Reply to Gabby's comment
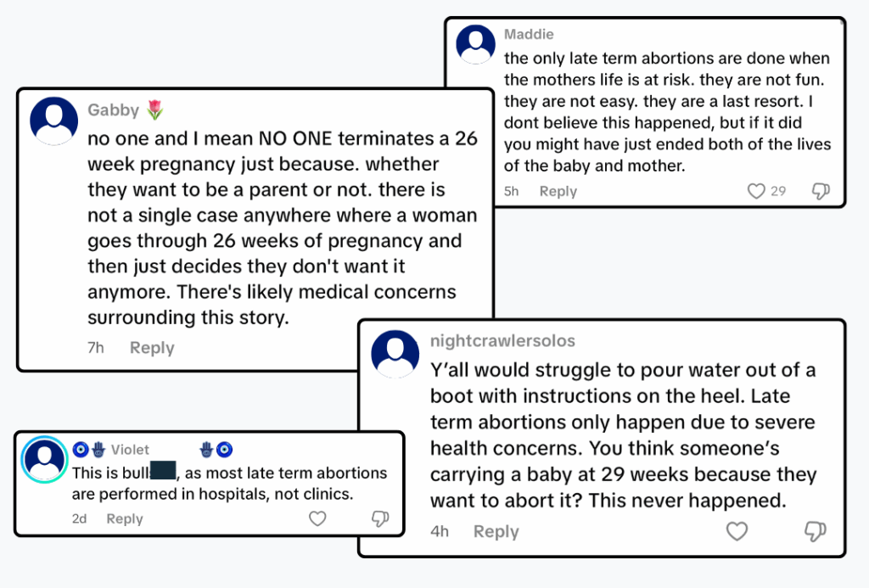This screenshot has width=869, height=588. (x=152, y=348)
